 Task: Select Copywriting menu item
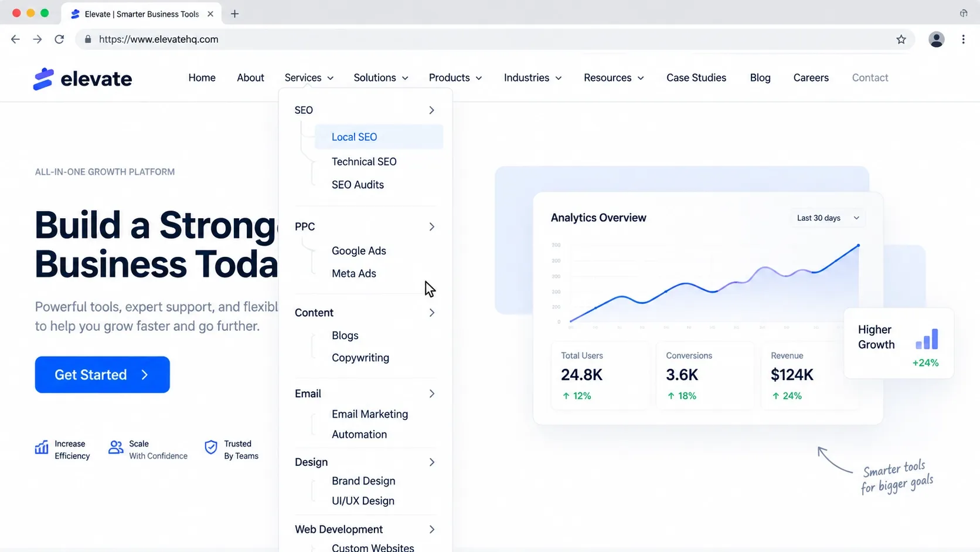tap(360, 358)
